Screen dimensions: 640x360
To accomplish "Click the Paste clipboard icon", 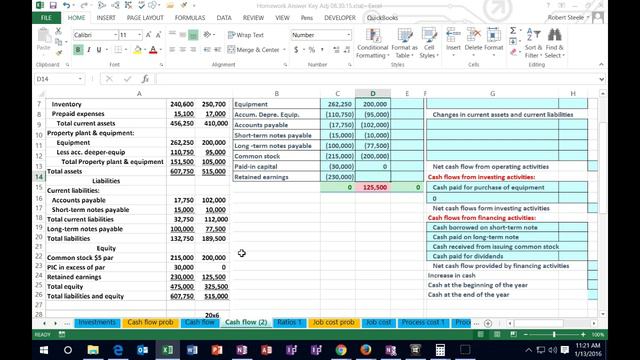I will click(x=44, y=36).
